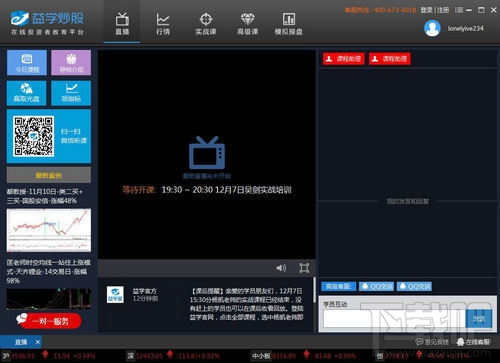Select the bottom 直播 tab

pos(21,342)
